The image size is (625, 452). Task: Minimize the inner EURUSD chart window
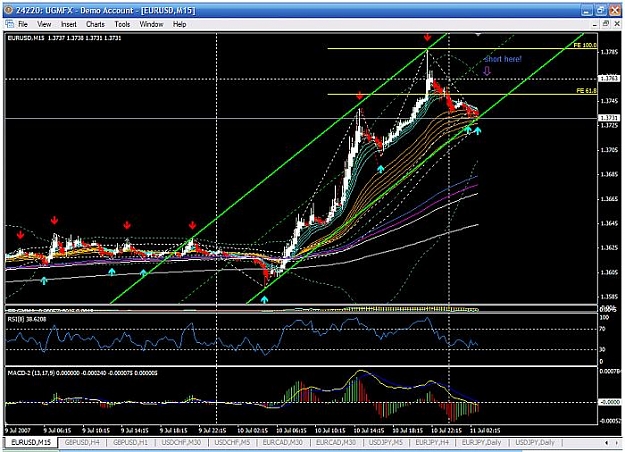(595, 24)
